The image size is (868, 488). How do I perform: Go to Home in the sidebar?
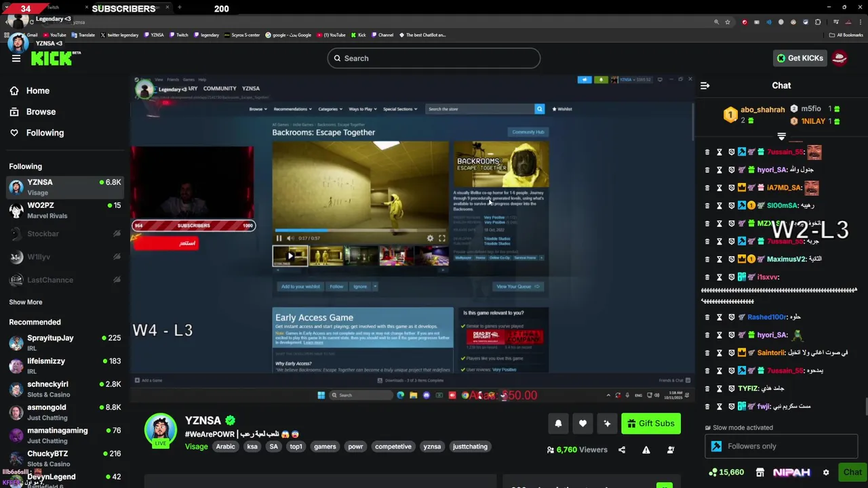[x=64, y=91]
